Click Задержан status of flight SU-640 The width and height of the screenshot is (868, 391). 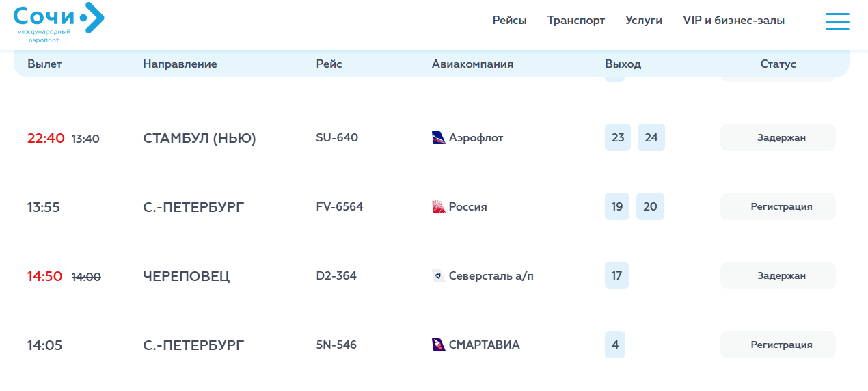point(778,137)
